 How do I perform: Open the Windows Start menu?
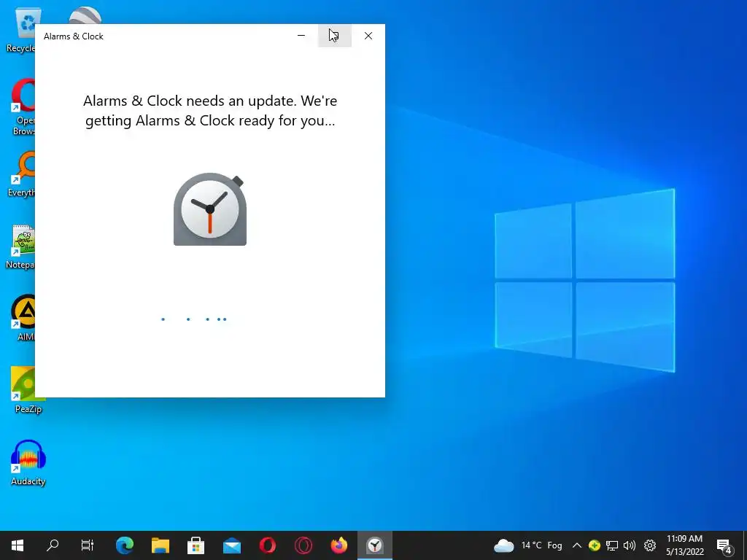point(18,545)
